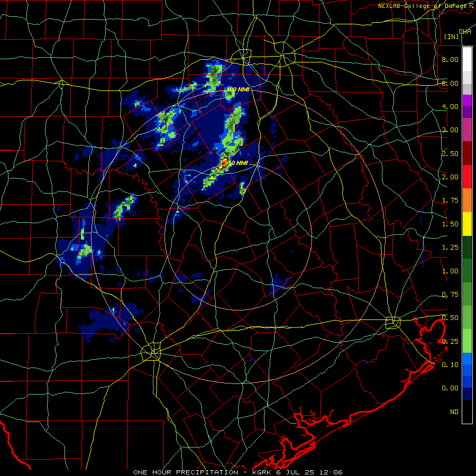This screenshot has height=476, width=476.
Task: Click the 2.50 legend value
Action: click(x=450, y=153)
